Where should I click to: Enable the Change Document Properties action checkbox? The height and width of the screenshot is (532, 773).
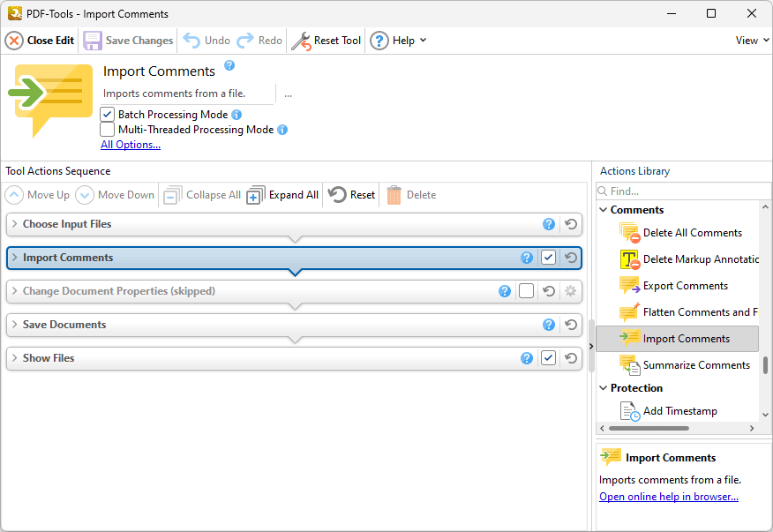coord(526,291)
